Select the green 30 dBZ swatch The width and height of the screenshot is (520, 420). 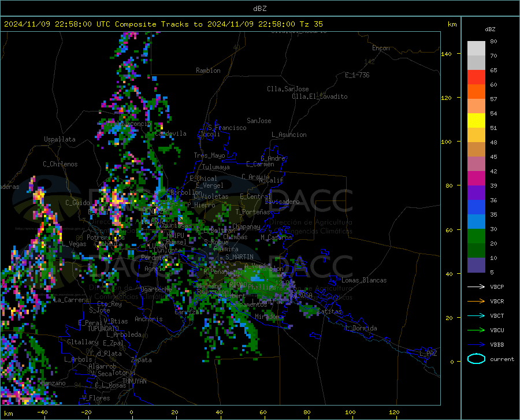click(x=476, y=236)
